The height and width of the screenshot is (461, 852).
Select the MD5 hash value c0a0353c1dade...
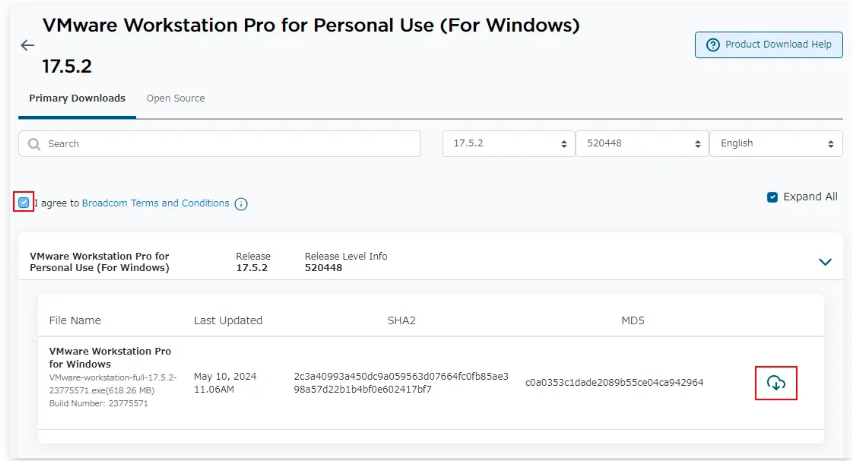(614, 383)
